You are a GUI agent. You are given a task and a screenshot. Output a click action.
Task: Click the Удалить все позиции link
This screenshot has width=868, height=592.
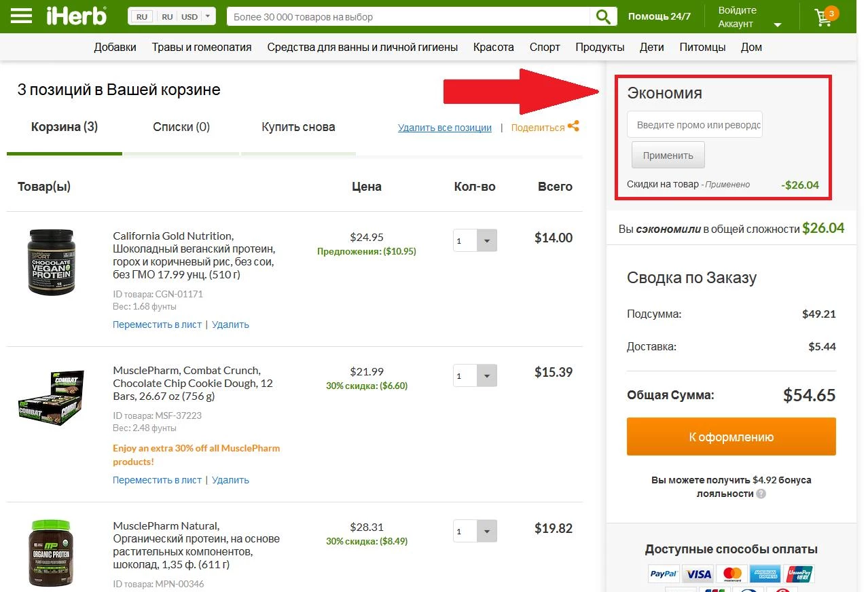click(x=445, y=128)
